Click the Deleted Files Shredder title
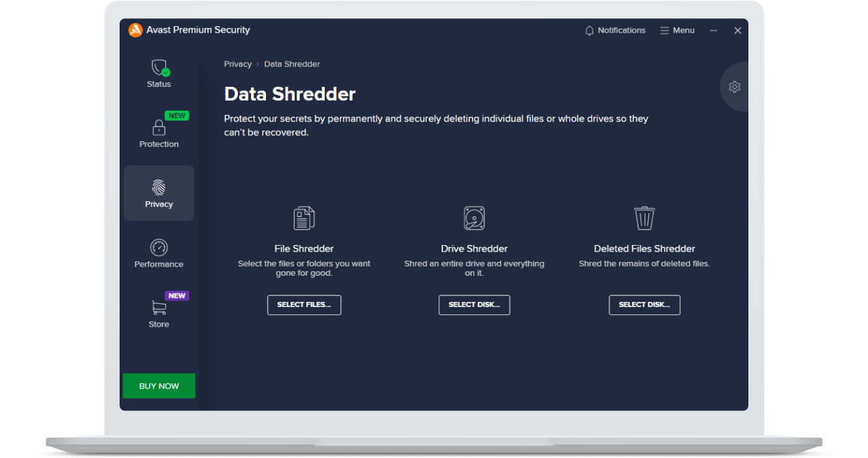 click(x=644, y=249)
